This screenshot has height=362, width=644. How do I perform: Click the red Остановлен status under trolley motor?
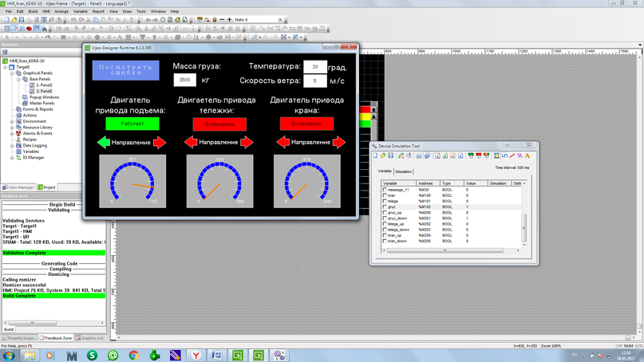pyautogui.click(x=219, y=124)
